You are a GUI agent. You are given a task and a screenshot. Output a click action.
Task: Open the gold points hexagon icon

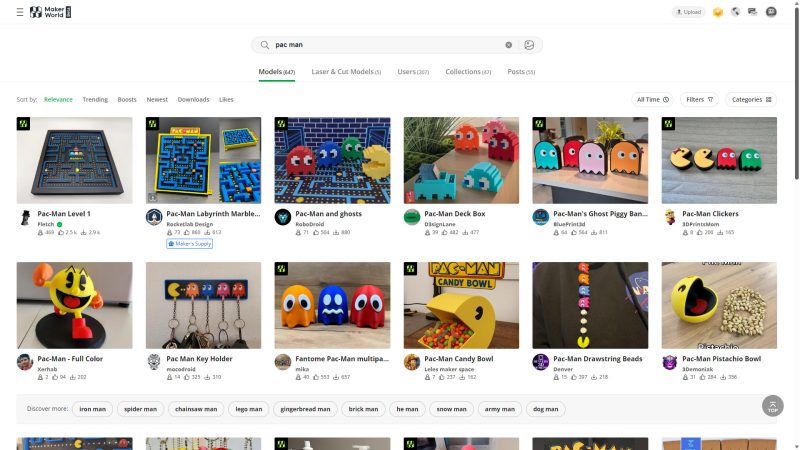[718, 12]
